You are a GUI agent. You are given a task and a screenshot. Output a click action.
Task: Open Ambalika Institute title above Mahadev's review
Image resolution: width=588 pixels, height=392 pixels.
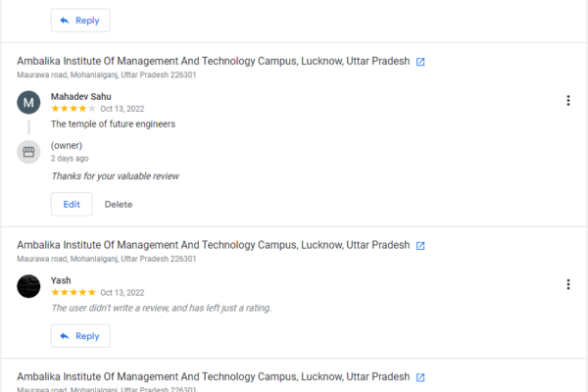click(214, 61)
